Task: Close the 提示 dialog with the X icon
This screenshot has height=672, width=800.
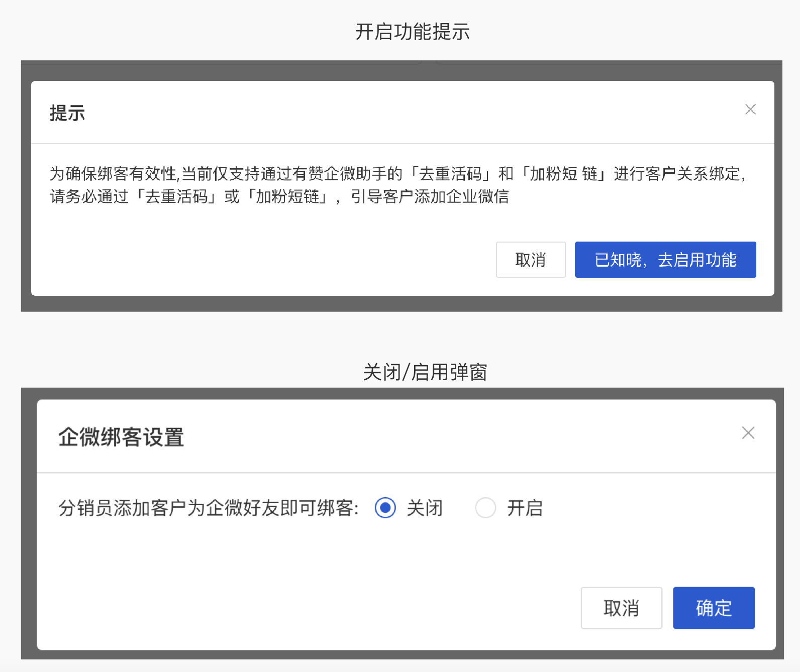Action: [x=750, y=109]
